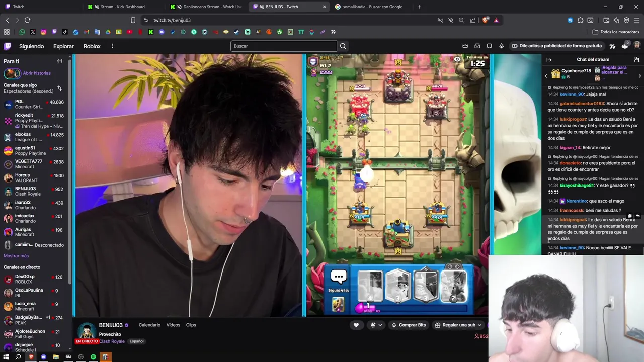Screen dimensions: 644x362
Task: Open the Shazam extension icon
Action: coord(570,20)
